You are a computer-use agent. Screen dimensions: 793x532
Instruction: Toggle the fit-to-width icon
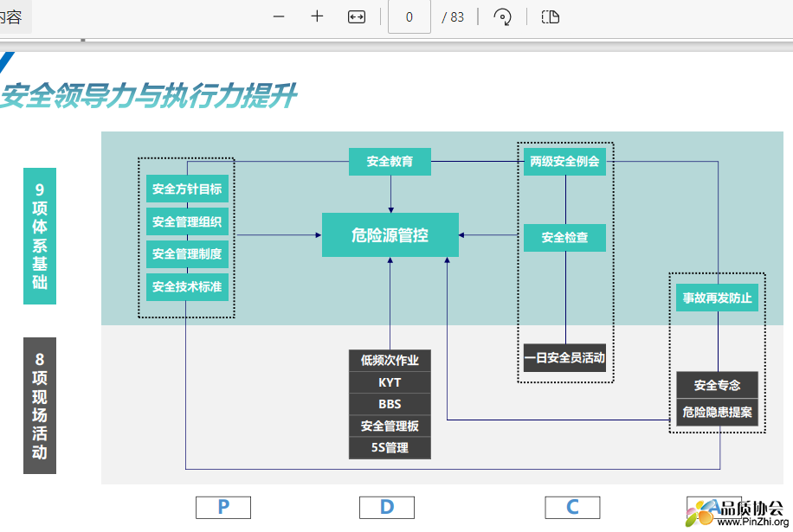pos(357,17)
